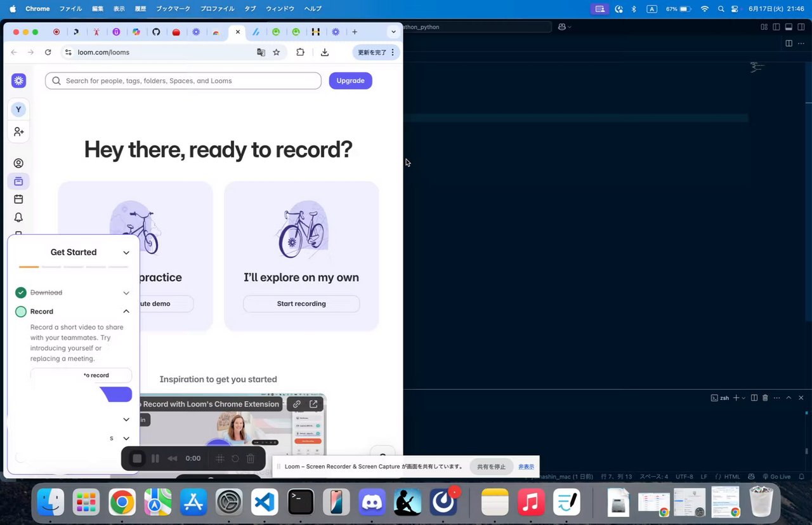
Task: Open the Y workspace avatar
Action: coord(18,109)
